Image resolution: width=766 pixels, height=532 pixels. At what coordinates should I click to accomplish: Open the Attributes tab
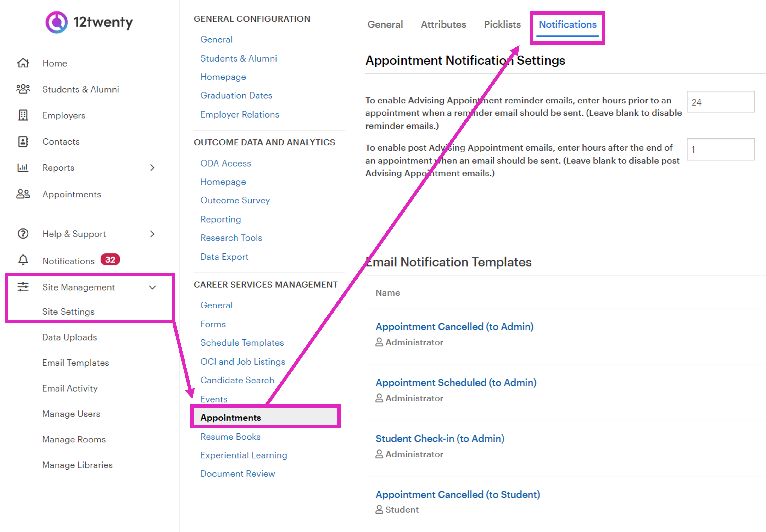click(x=443, y=24)
